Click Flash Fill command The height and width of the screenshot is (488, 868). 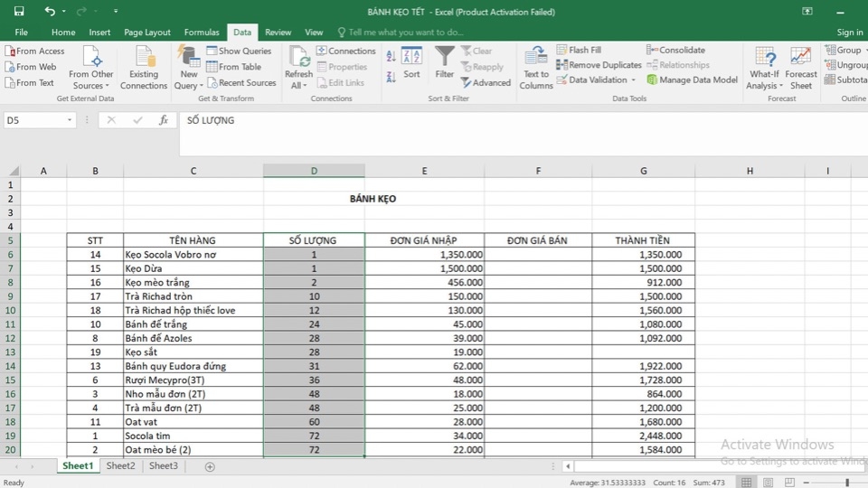pos(579,50)
